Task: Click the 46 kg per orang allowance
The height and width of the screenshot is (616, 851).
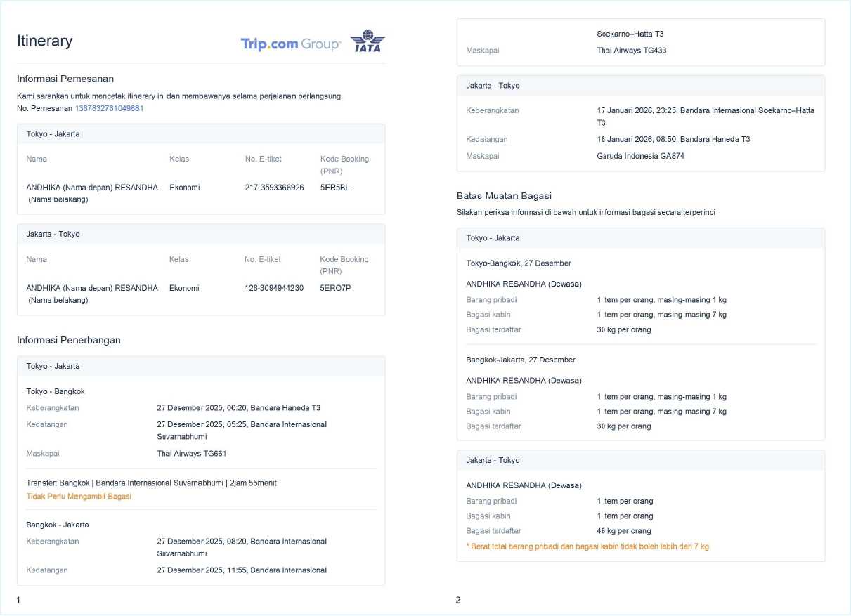Action: coord(625,531)
